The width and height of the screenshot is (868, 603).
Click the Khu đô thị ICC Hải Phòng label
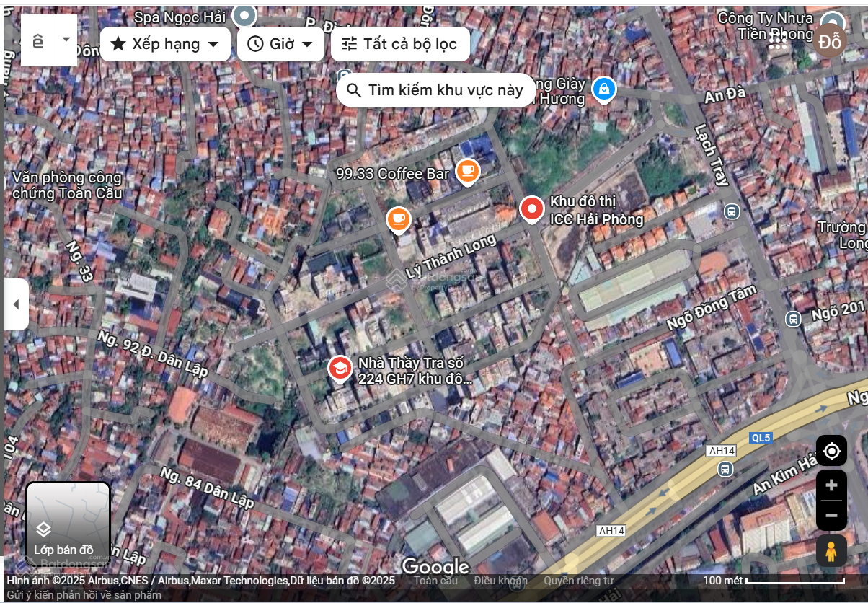pyautogui.click(x=596, y=210)
